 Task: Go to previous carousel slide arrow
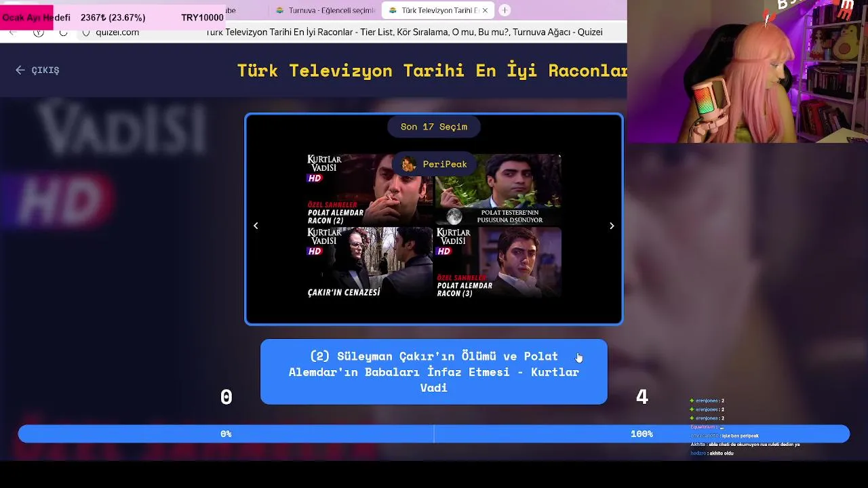coord(256,226)
